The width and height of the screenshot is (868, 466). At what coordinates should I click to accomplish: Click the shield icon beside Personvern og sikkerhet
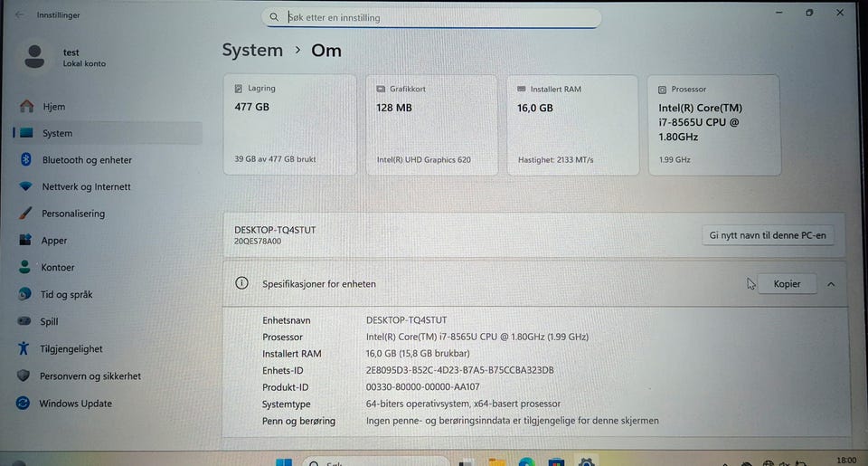click(24, 376)
